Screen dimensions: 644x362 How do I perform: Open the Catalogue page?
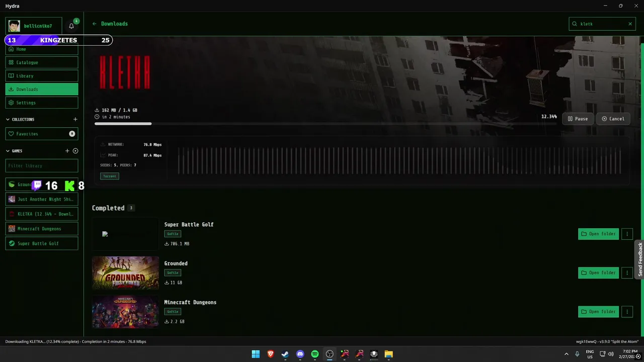click(x=42, y=62)
